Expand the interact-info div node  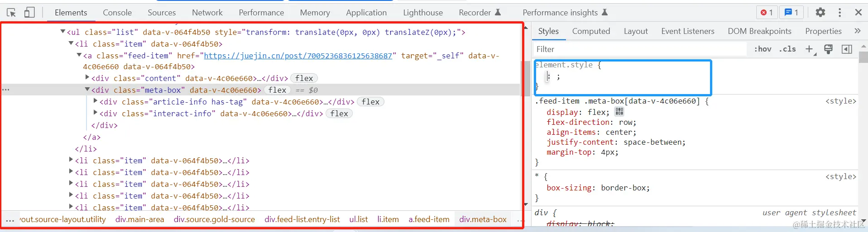[x=96, y=113]
